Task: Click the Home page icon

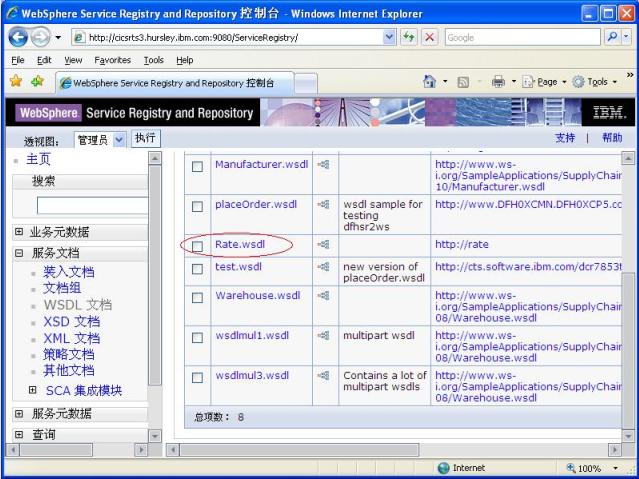Action: [430, 82]
